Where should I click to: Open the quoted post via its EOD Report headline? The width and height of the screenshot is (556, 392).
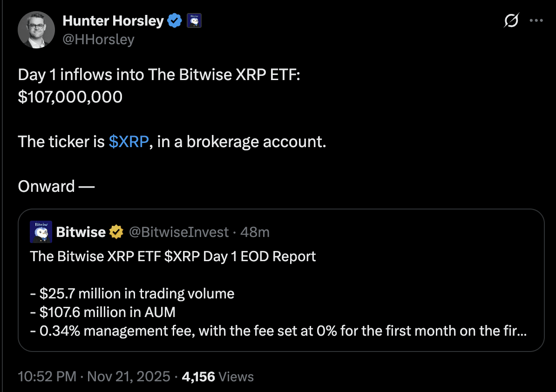173,257
